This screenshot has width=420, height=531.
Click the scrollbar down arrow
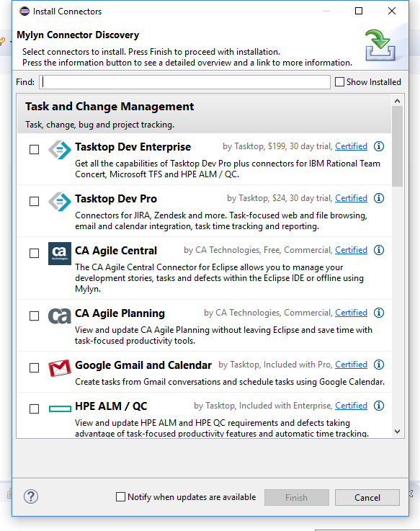tap(397, 432)
